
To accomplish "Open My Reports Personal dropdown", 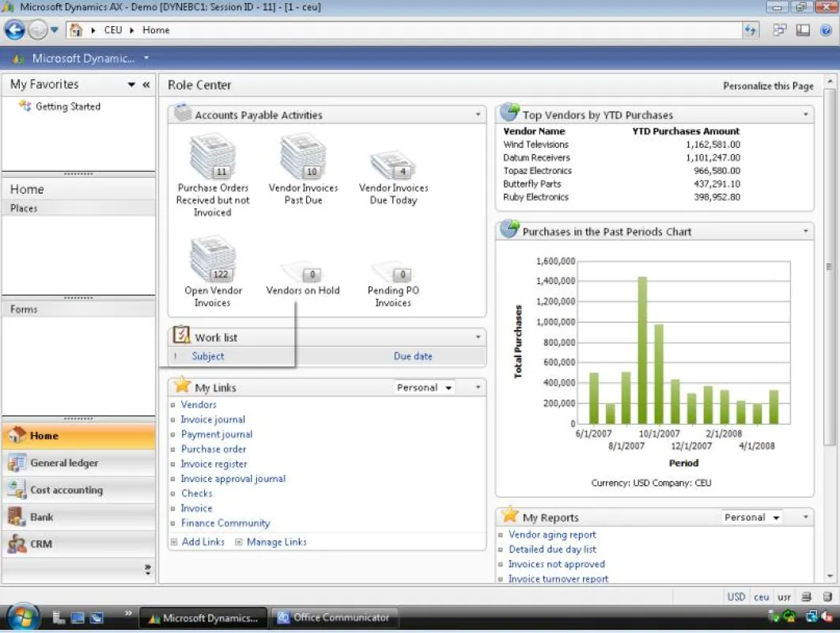I will click(751, 517).
